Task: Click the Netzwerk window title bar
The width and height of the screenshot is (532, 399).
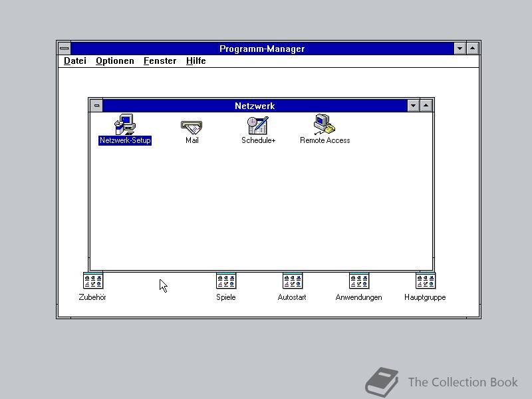Action: pos(255,106)
